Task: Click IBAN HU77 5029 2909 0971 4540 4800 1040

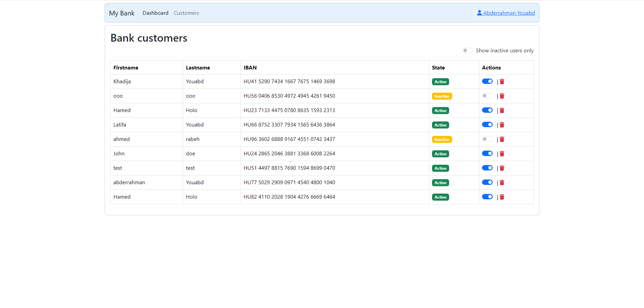Action: (289, 182)
